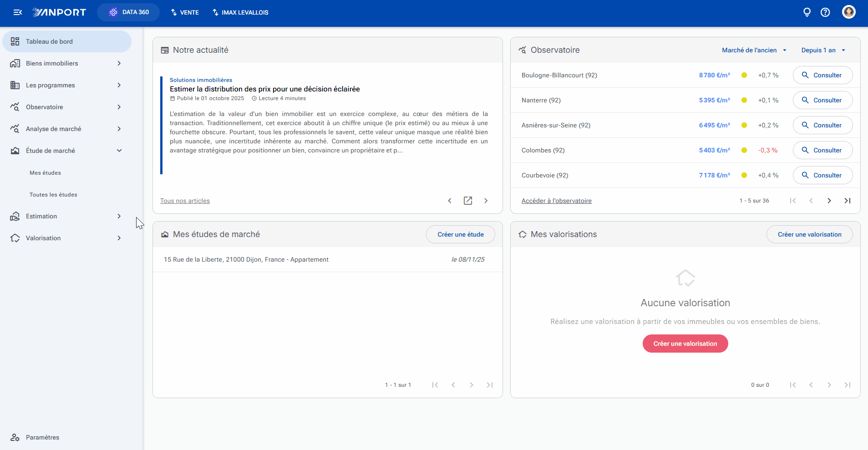This screenshot has width=868, height=450.
Task: Open the help question mark icon
Action: pyautogui.click(x=825, y=12)
